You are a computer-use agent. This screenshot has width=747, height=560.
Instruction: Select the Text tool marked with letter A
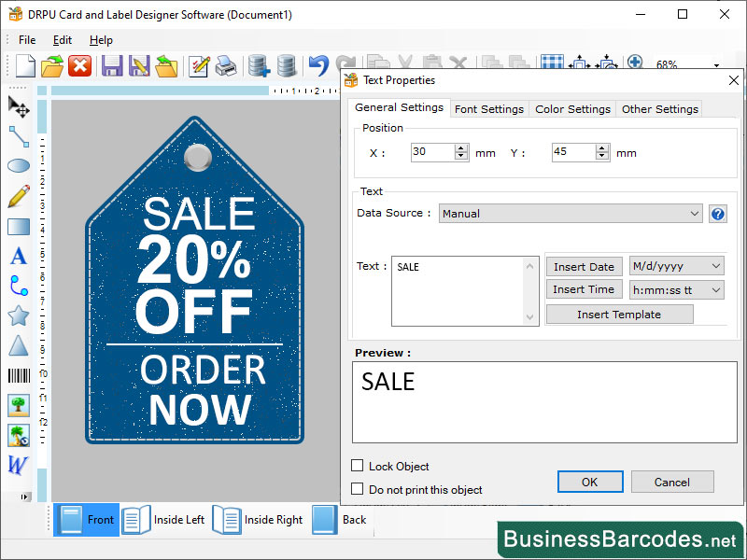[19, 256]
